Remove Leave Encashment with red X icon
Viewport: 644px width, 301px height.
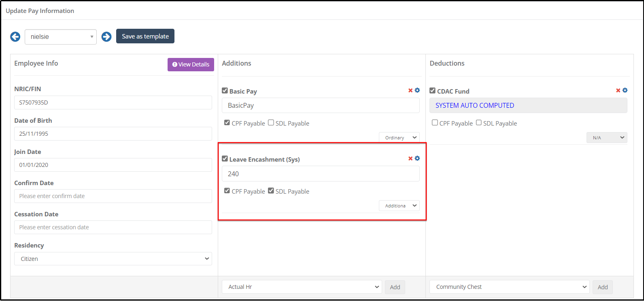(x=410, y=158)
